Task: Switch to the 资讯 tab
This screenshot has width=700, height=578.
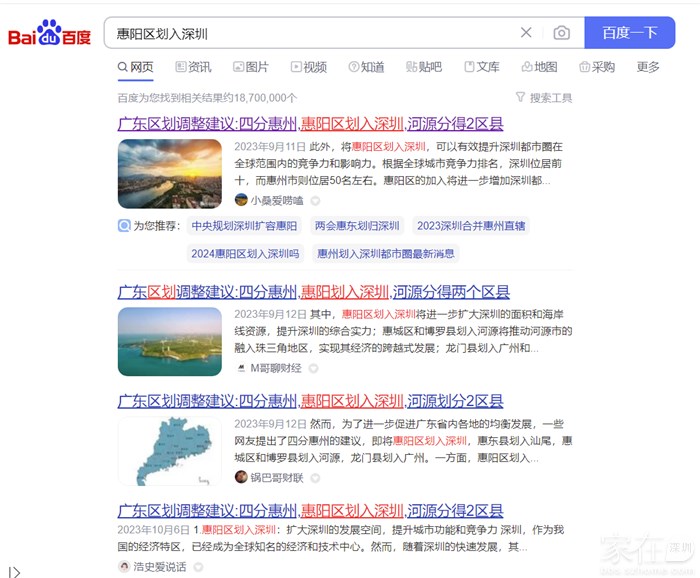Action: point(193,67)
